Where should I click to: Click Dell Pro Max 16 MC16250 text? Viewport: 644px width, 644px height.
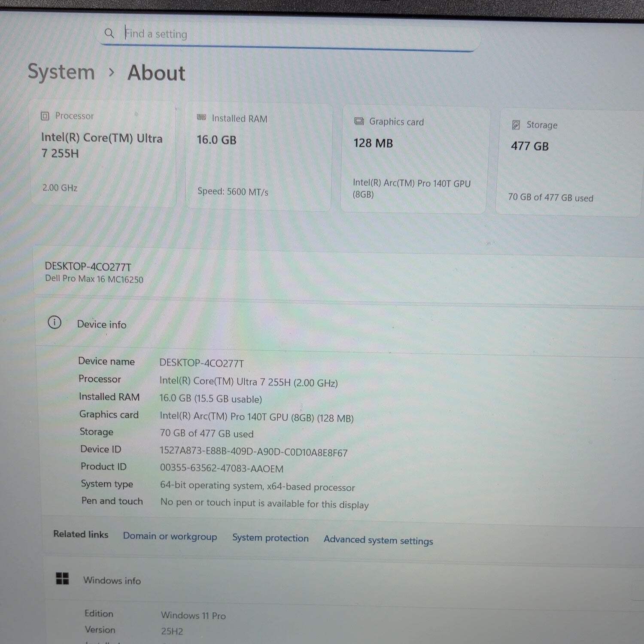[x=94, y=279]
